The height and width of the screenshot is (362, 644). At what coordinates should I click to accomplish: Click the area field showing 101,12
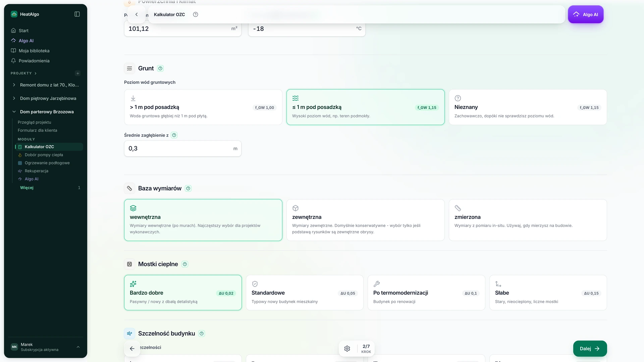pos(183,29)
